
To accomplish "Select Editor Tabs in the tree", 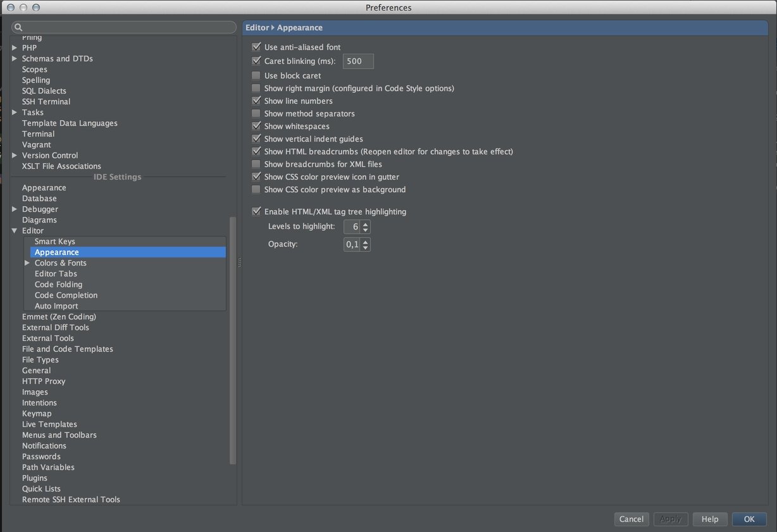I will pyautogui.click(x=56, y=274).
